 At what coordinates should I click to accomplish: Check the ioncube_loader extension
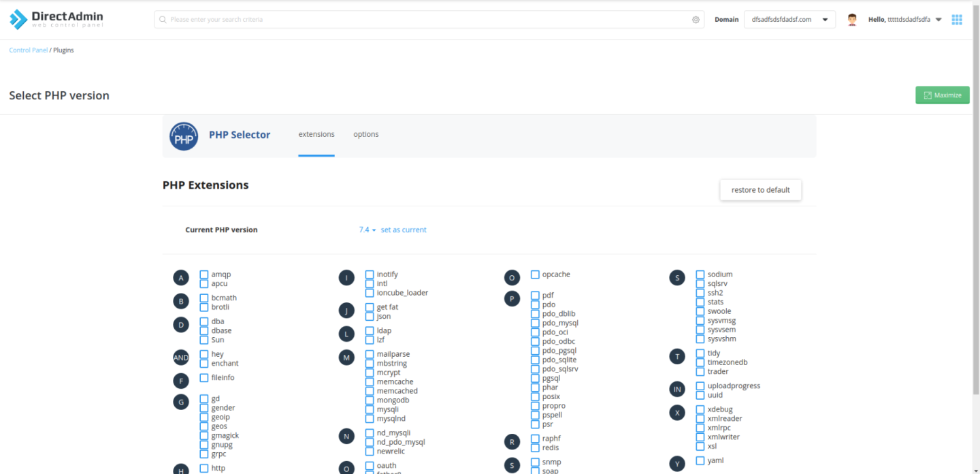(x=370, y=293)
